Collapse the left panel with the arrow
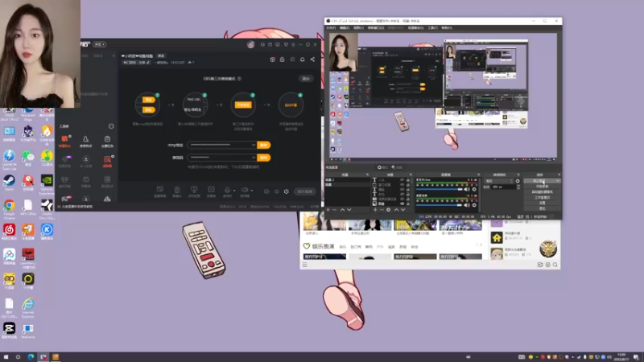The height and width of the screenshot is (362, 644). [x=114, y=56]
